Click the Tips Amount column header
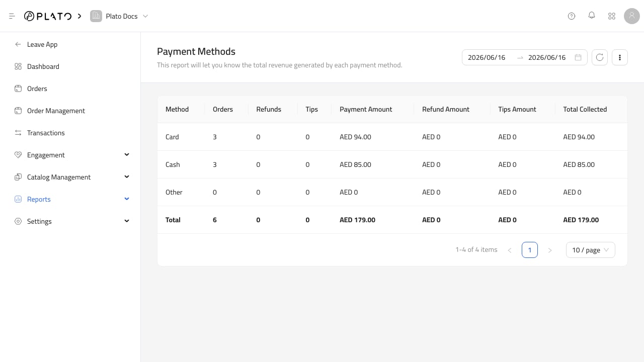Screen dimensions: 644x362 click(517, 109)
